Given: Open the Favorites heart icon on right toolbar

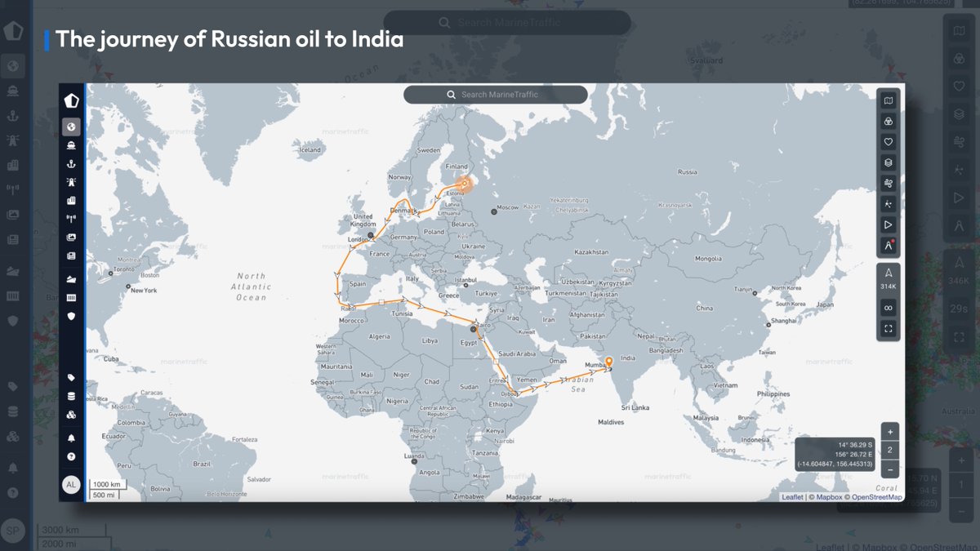Looking at the screenshot, I should click(888, 140).
